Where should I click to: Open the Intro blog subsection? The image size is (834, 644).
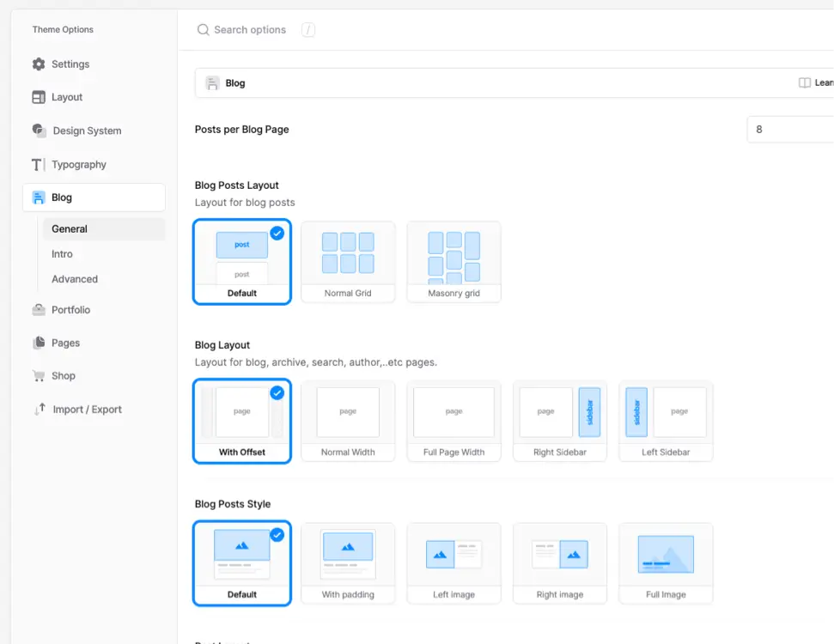[x=62, y=254]
